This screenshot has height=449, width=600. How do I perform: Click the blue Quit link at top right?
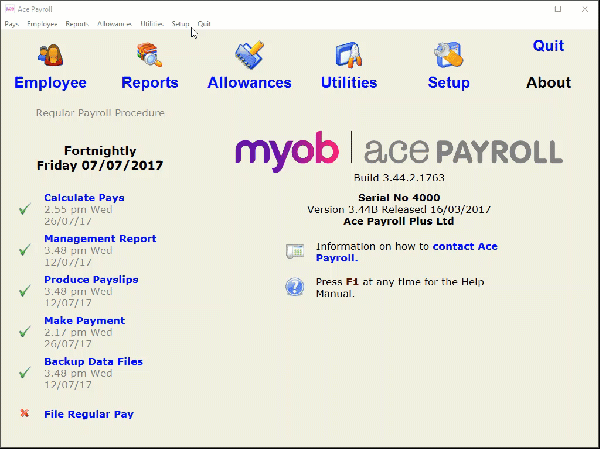[548, 46]
